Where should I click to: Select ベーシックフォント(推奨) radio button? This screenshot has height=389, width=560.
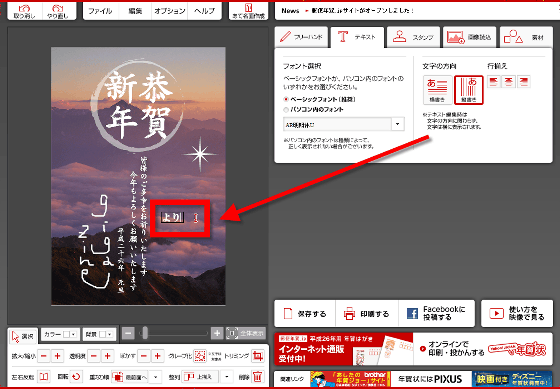286,99
